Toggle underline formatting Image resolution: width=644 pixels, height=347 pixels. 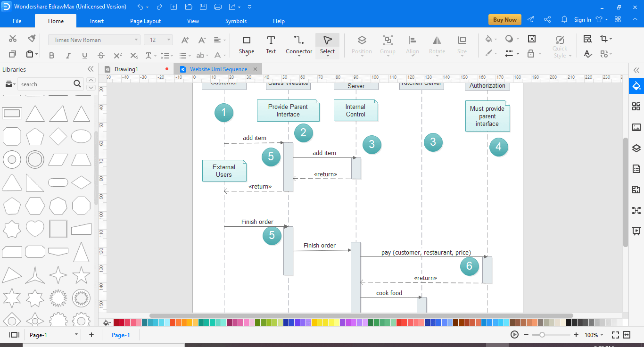84,55
